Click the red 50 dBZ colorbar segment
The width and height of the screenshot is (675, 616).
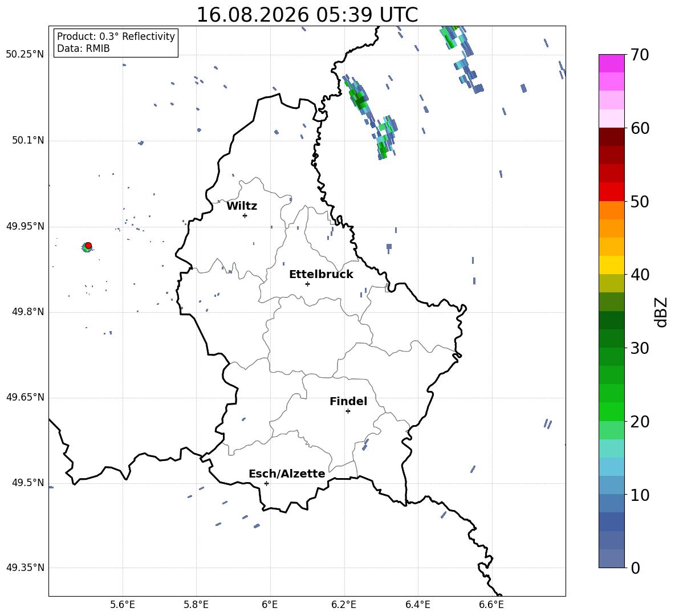[x=611, y=192]
